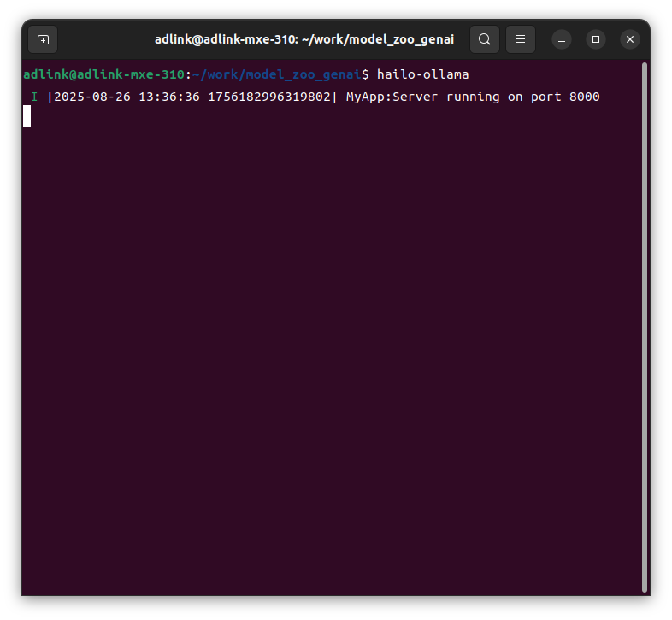672x620 pixels.
Task: Click the prompt path ~/work/model_zoo_genai
Action: (x=276, y=74)
